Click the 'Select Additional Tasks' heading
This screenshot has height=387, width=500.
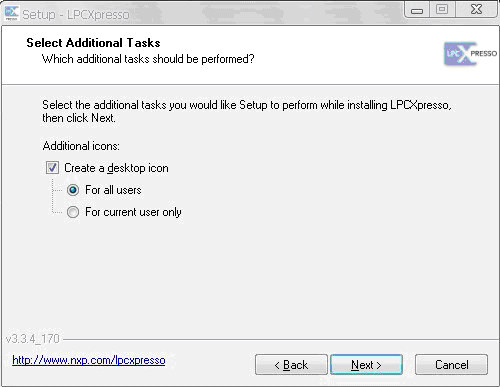(x=93, y=43)
